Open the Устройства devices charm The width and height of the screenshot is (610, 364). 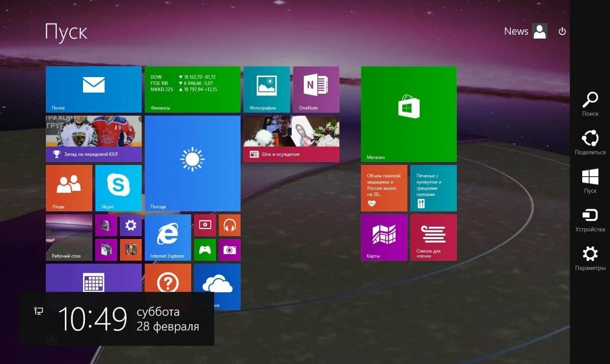pos(590,219)
